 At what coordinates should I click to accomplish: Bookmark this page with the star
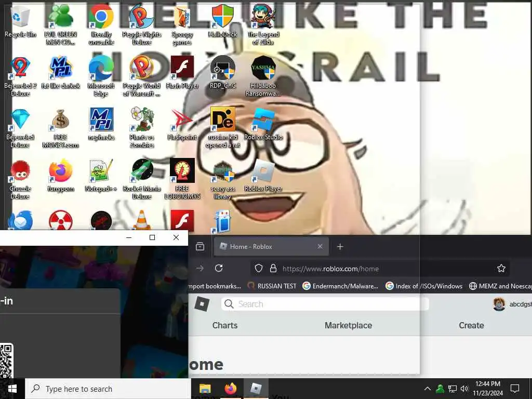click(501, 269)
